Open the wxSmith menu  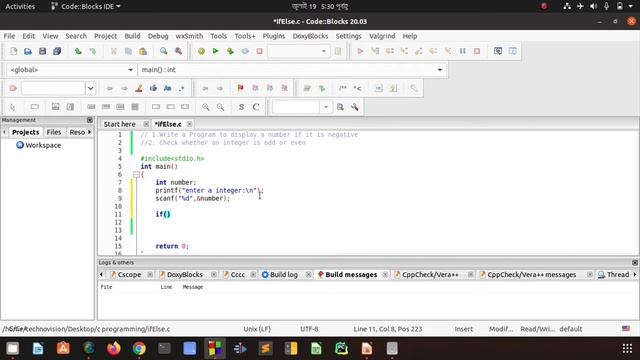189,36
